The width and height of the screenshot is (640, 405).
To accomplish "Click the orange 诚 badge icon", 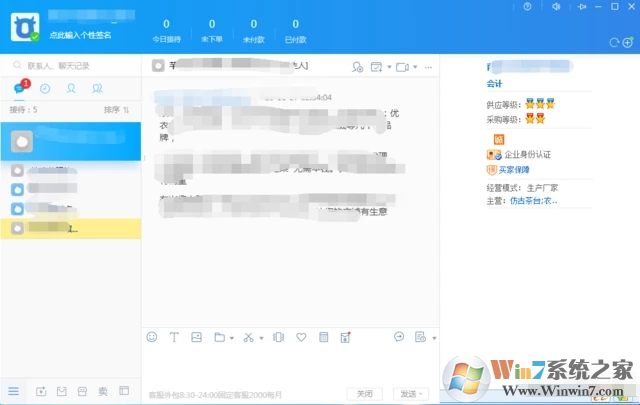I will point(499,139).
